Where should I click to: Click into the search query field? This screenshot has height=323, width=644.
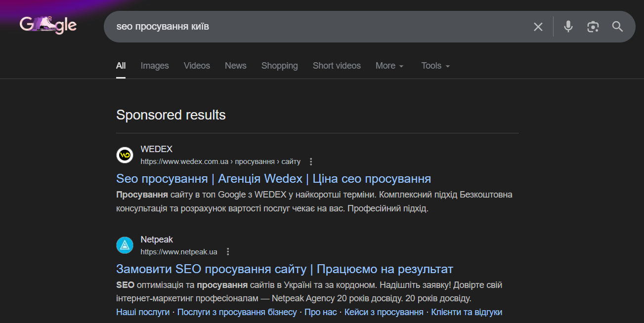[316, 27]
